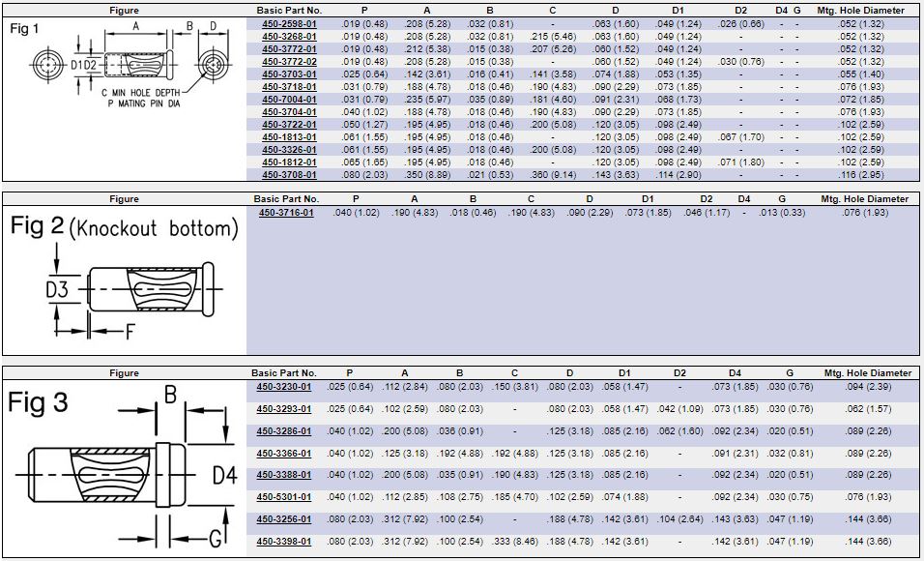Select the 450-3326-01 part link

(x=289, y=149)
